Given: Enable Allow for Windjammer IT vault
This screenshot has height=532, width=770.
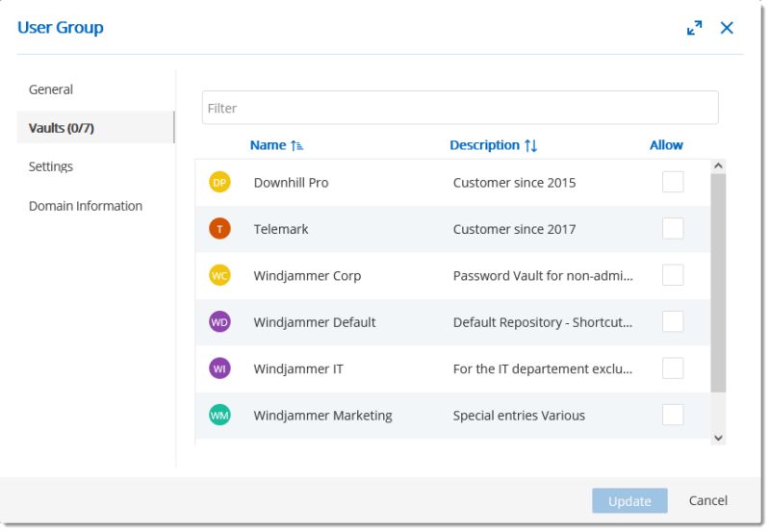Looking at the screenshot, I should 673,368.
